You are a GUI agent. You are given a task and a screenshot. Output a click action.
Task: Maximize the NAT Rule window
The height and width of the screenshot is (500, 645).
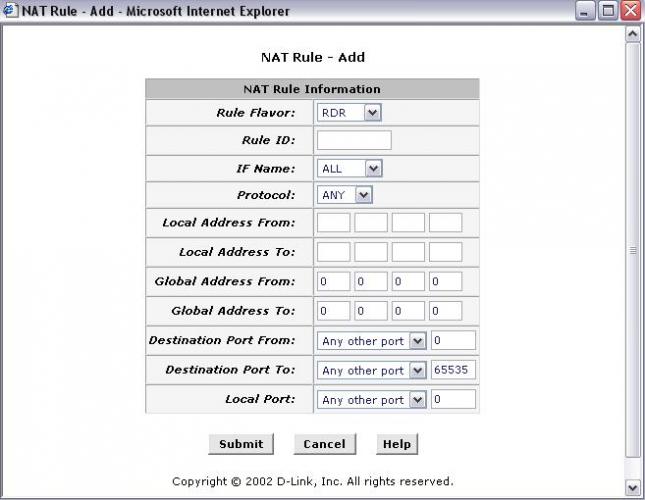pyautogui.click(x=608, y=11)
